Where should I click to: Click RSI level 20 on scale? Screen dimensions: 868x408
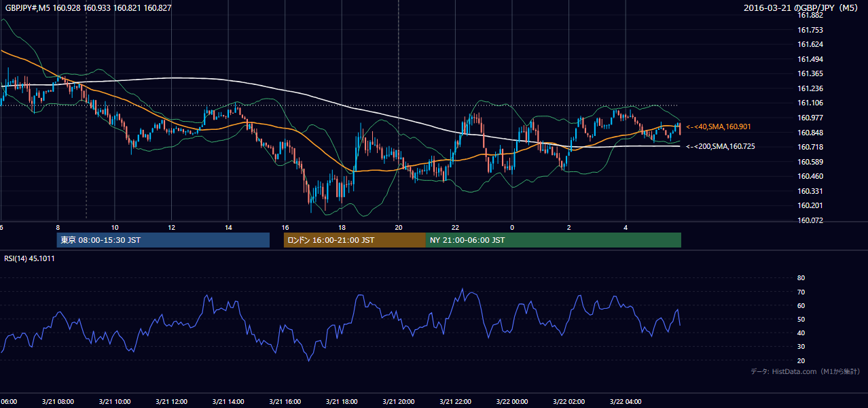coord(801,360)
